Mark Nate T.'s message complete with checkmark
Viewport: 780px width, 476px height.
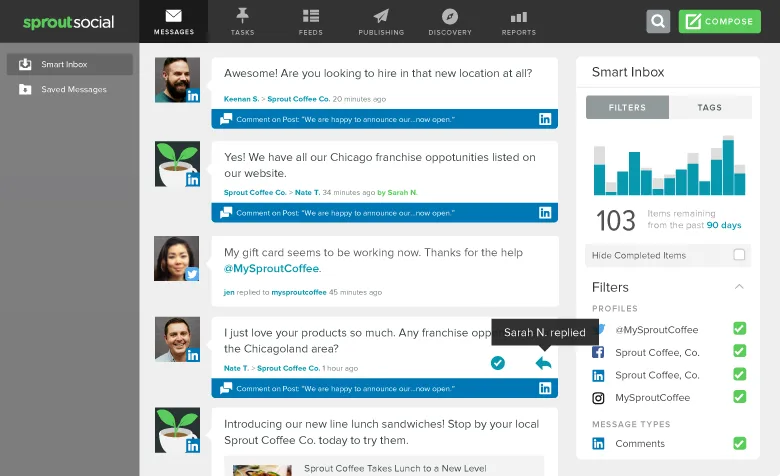pos(497,364)
